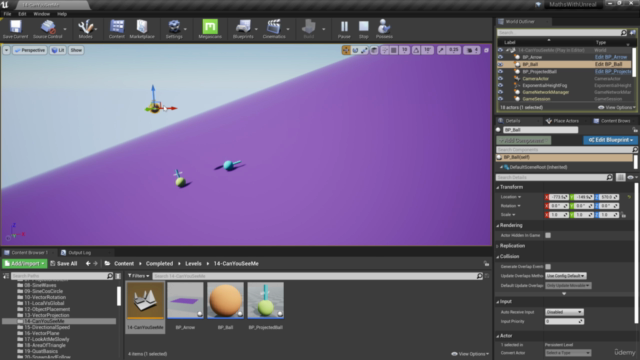The height and width of the screenshot is (360, 640).
Task: Toggle grid snapping in viewport toolbar
Action: tap(394, 50)
